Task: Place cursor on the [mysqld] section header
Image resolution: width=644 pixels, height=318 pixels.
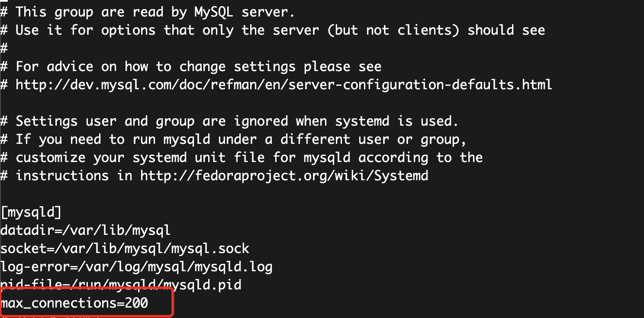Action: [31, 212]
